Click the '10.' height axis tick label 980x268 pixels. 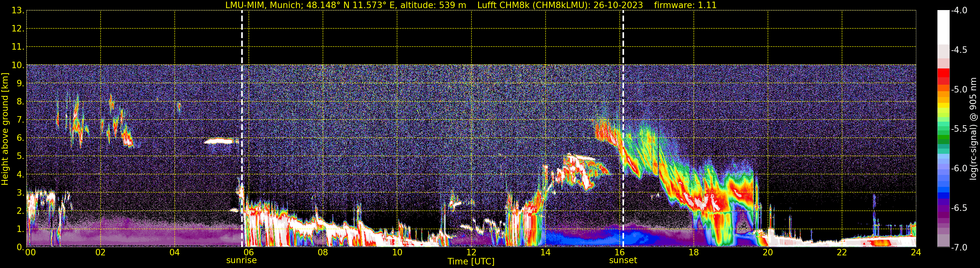[x=18, y=65]
